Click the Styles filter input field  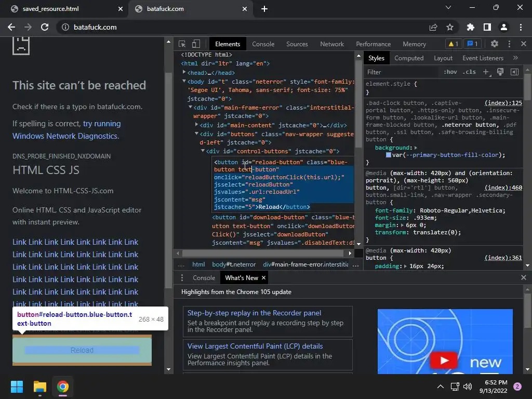coord(402,72)
